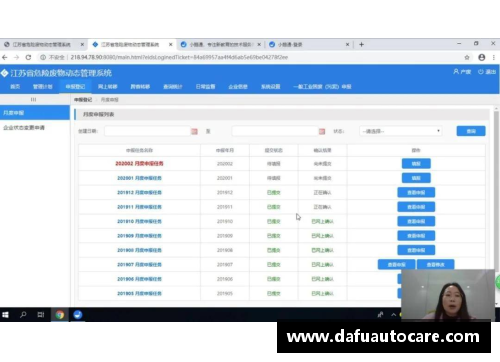500x362 pixels.
Task: Close the first browser tab
Action: tap(82, 44)
